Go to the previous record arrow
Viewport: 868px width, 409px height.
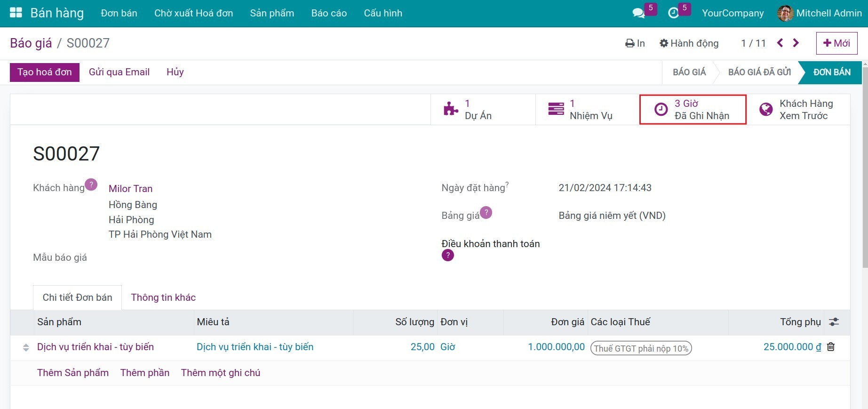click(x=780, y=43)
